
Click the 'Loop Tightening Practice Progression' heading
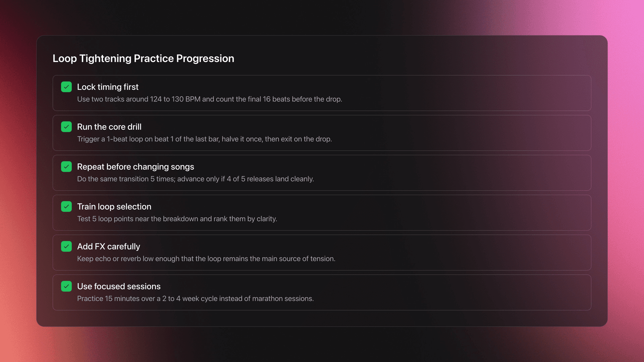tap(143, 59)
